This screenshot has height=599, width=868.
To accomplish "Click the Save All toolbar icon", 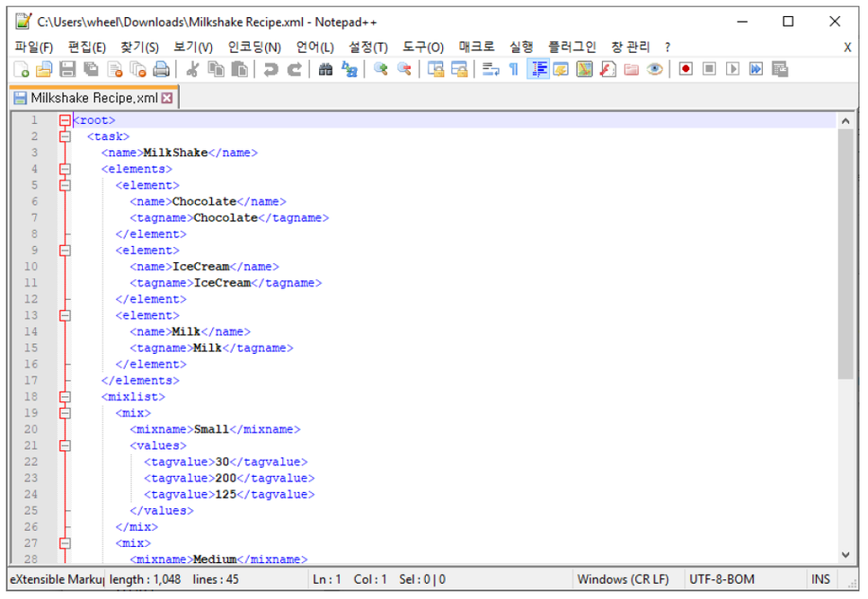I will click(91, 69).
